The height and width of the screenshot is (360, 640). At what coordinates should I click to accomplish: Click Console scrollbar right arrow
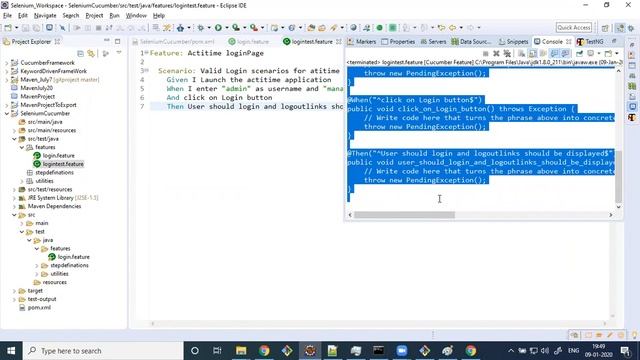tap(611, 215)
